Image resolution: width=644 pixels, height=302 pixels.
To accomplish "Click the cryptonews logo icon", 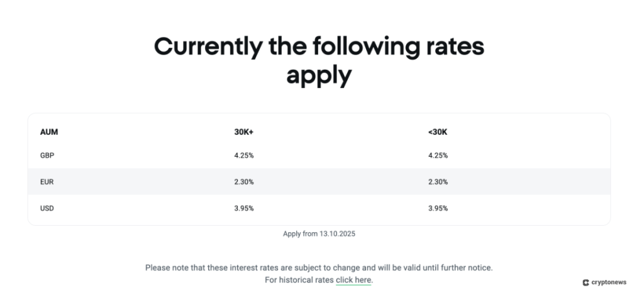I will click(586, 283).
